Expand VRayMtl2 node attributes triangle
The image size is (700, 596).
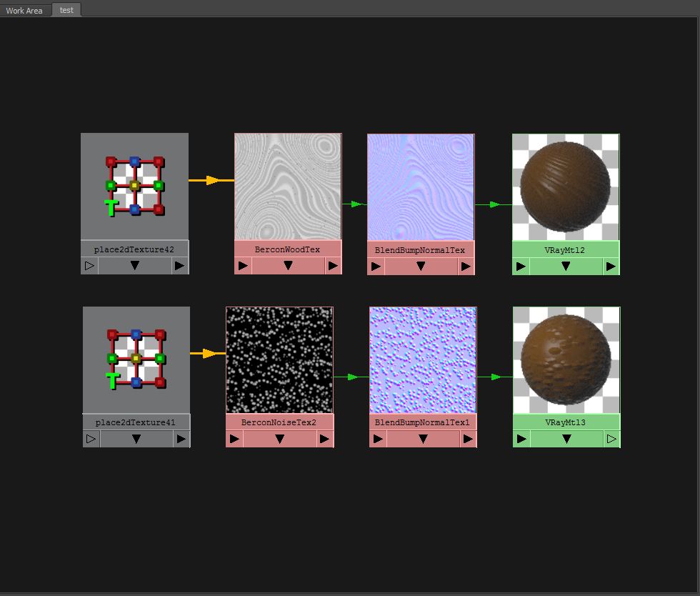pos(566,267)
